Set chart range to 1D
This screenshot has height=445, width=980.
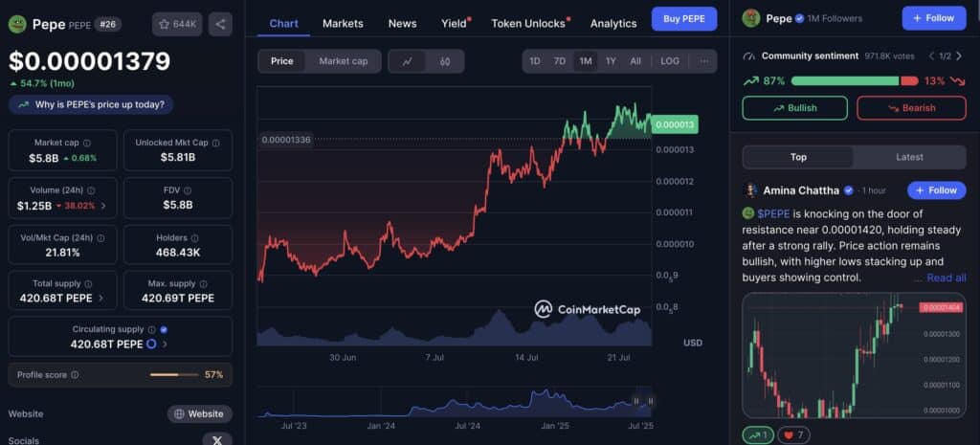pos(535,61)
